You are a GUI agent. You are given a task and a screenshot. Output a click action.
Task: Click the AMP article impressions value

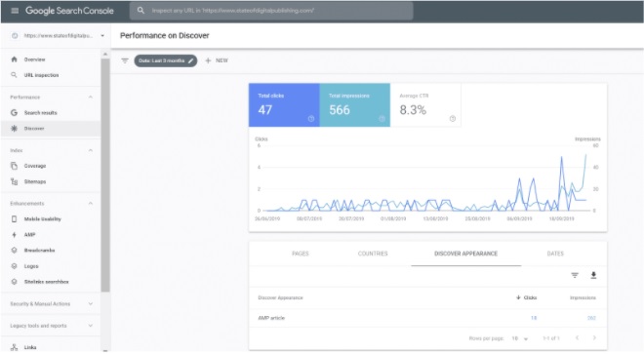pyautogui.click(x=591, y=318)
